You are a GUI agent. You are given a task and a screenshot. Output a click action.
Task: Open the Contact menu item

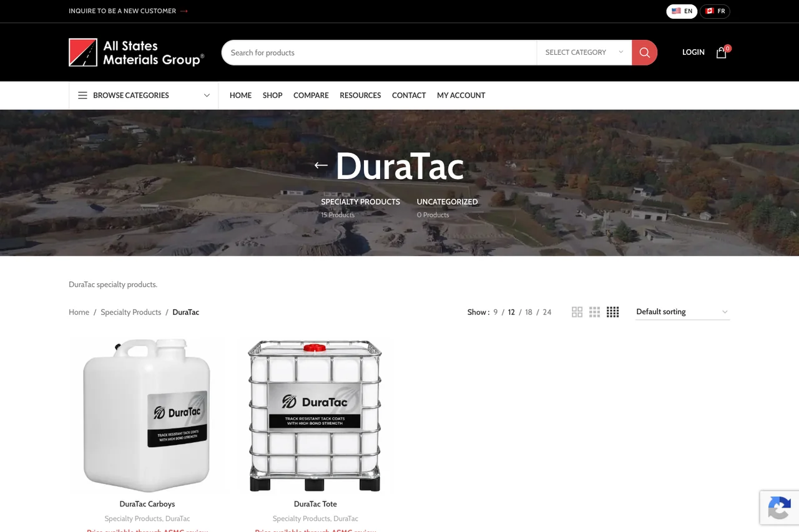pyautogui.click(x=409, y=95)
